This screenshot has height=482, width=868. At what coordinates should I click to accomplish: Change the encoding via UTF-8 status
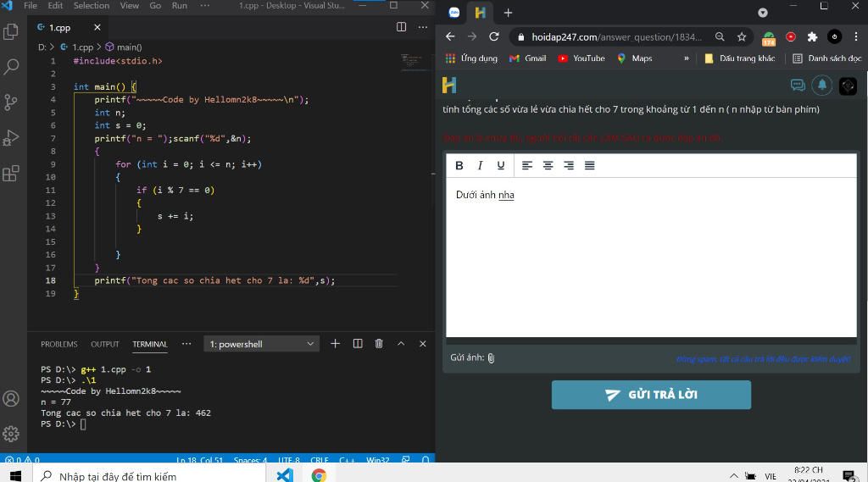[x=289, y=459]
